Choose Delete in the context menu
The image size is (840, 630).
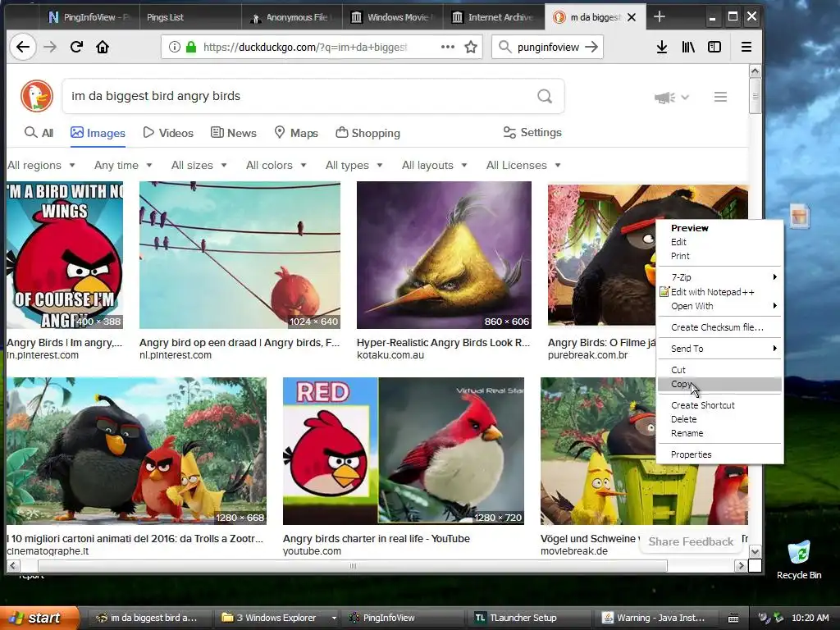(x=719, y=419)
